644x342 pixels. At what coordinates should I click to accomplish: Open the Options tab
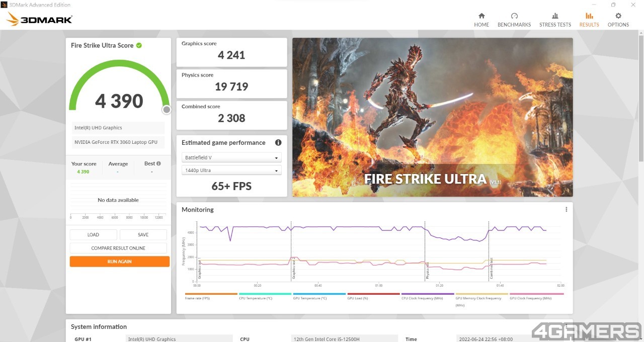coord(618,20)
